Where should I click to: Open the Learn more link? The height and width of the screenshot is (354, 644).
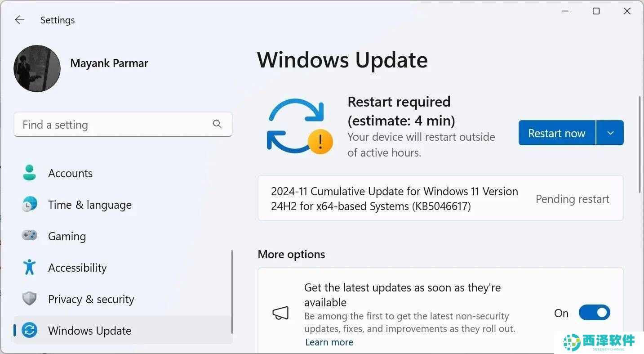(x=329, y=342)
